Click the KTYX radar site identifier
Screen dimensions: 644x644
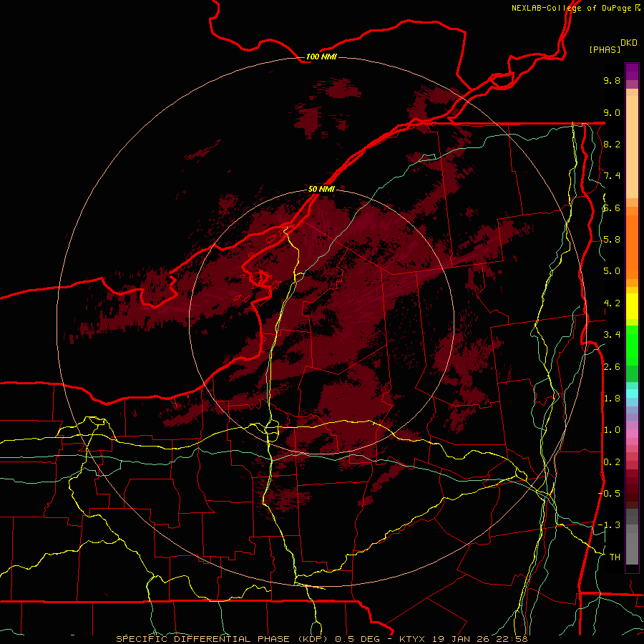[x=413, y=639]
